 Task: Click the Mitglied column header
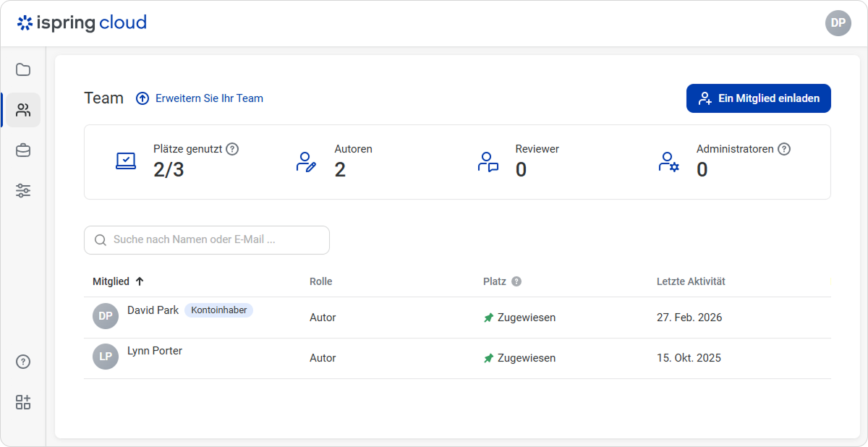111,281
